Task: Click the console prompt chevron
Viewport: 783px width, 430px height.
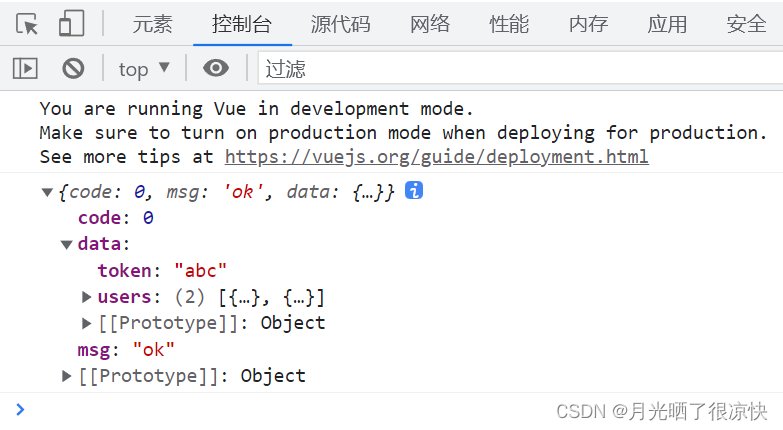Action: coord(20,408)
